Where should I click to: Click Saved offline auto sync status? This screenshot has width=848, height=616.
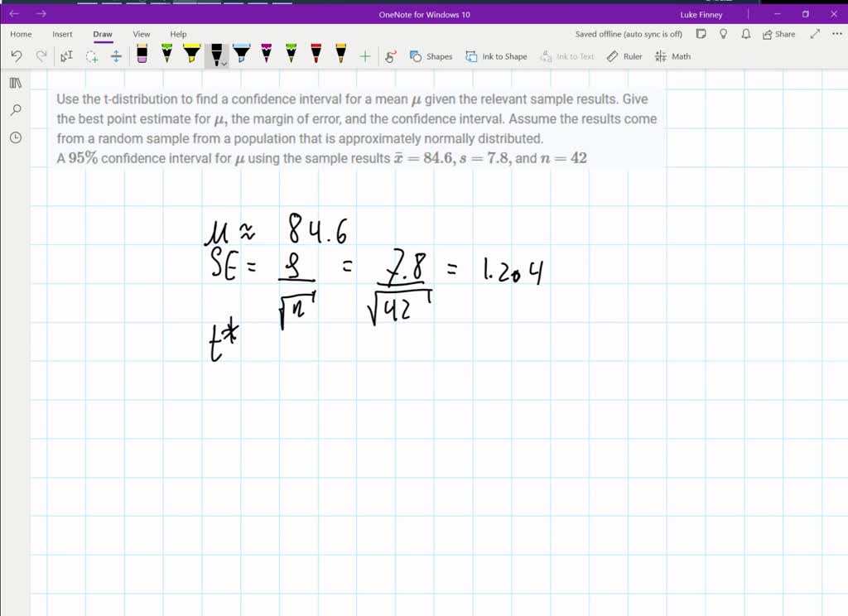tap(628, 34)
